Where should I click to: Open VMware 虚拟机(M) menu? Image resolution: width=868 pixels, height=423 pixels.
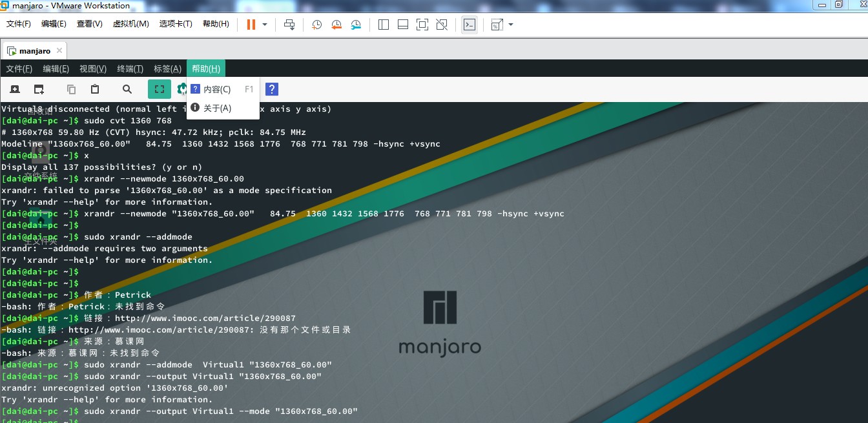click(x=130, y=24)
